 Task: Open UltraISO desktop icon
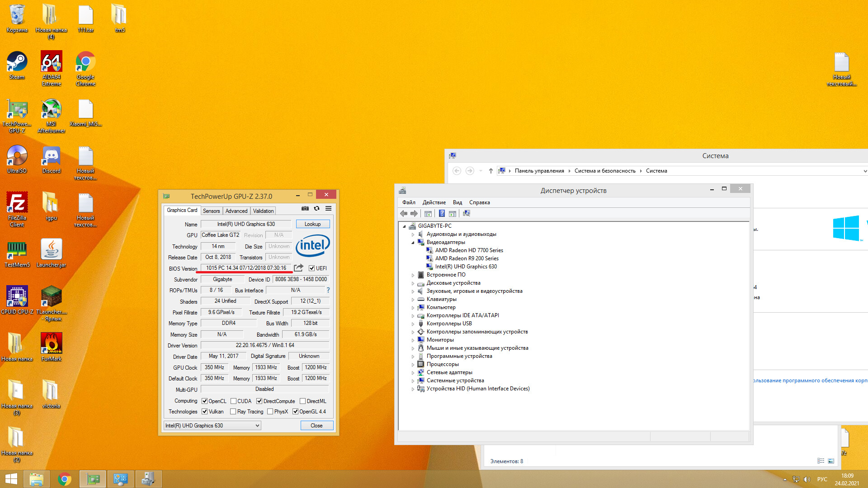click(x=17, y=160)
